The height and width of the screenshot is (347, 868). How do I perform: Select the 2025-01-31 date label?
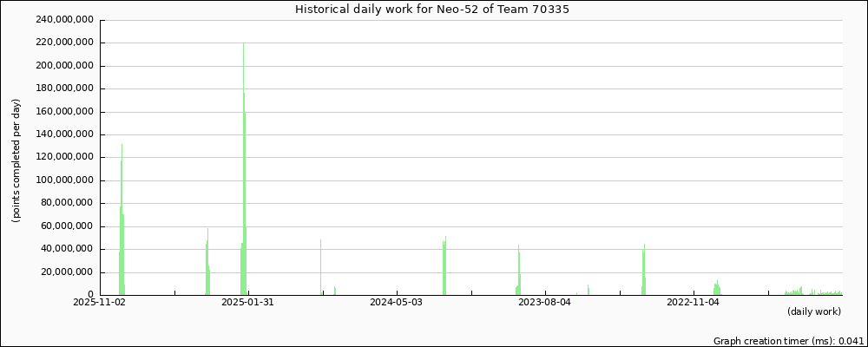pyautogui.click(x=248, y=303)
